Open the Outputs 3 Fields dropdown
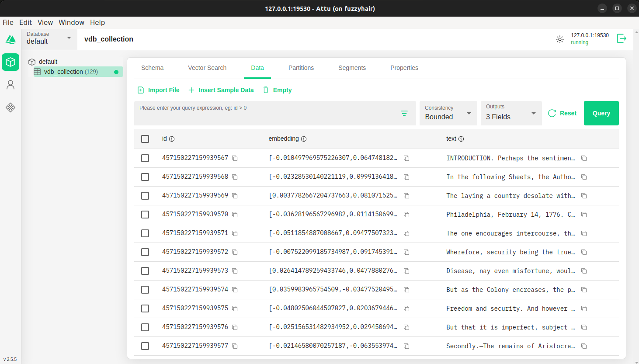This screenshot has height=364, width=639. pyautogui.click(x=511, y=113)
